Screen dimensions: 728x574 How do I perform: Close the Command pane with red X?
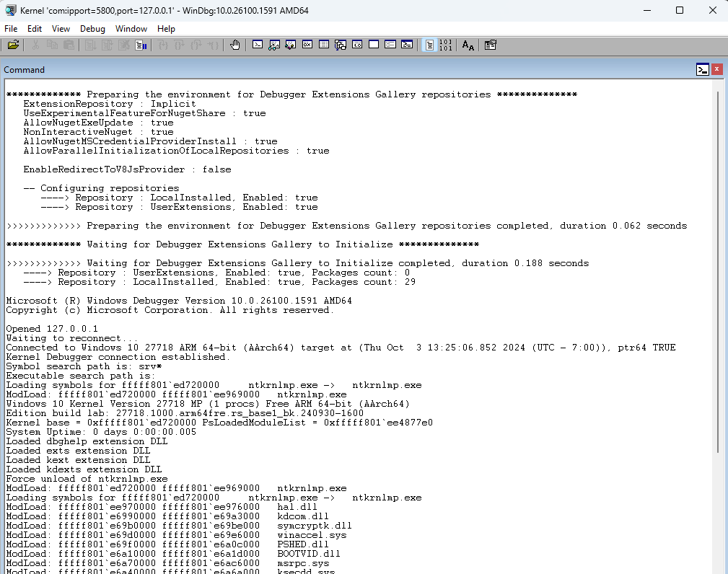point(717,69)
